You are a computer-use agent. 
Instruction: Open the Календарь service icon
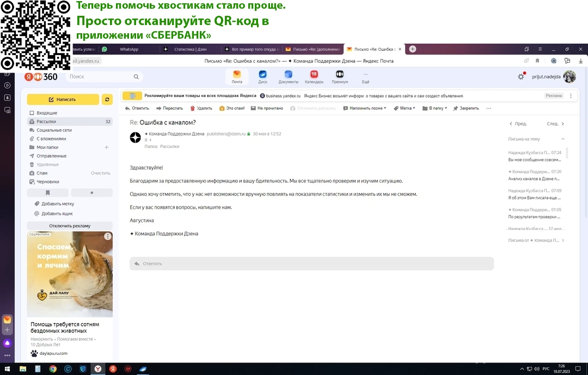coord(314,76)
